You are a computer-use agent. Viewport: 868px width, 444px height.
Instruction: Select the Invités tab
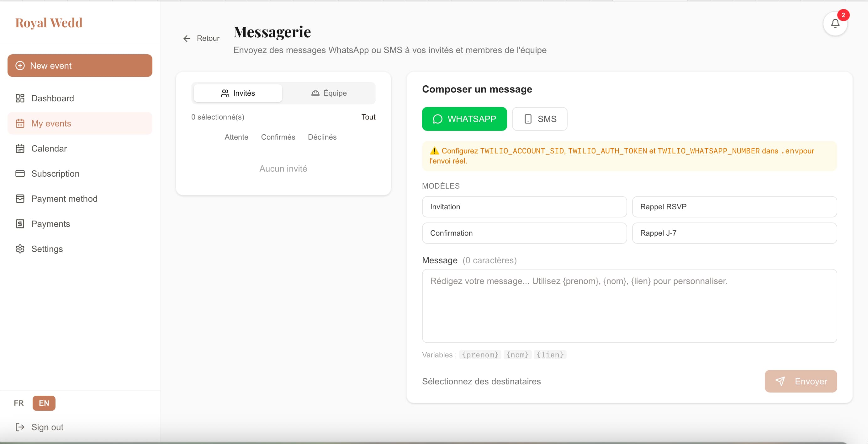coord(238,93)
